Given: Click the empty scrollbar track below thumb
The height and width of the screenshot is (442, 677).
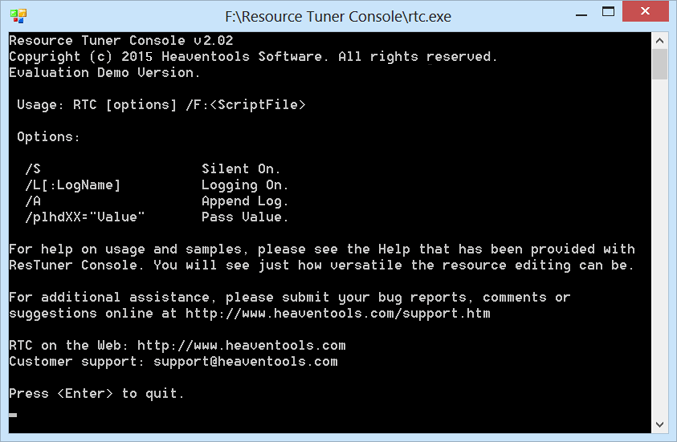Looking at the screenshot, I should 660,250.
